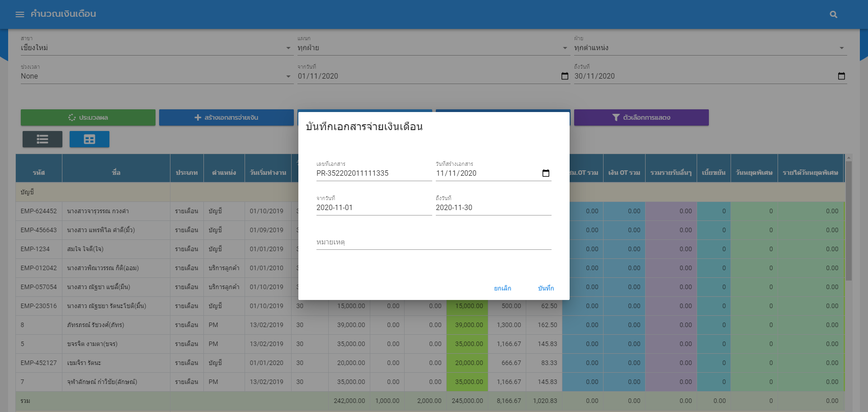Click the total 242,000.00 in summary row
Screen dimensions: 868x412
coord(349,401)
